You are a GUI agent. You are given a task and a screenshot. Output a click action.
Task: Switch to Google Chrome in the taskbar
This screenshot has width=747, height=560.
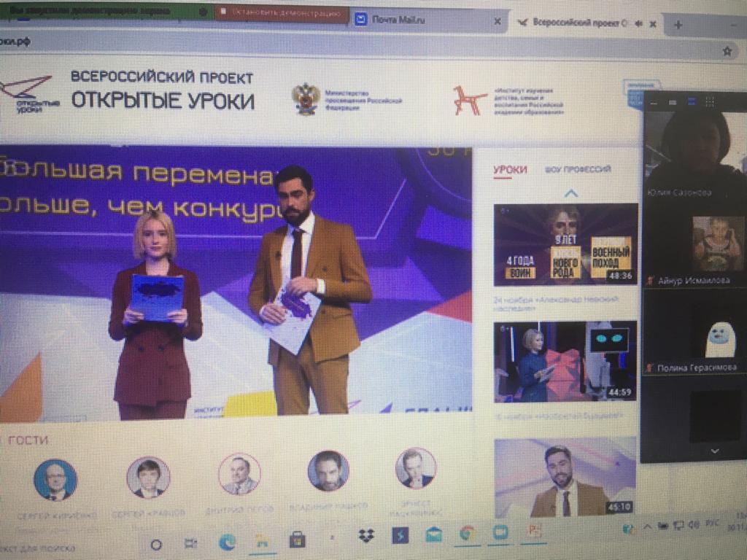click(468, 533)
